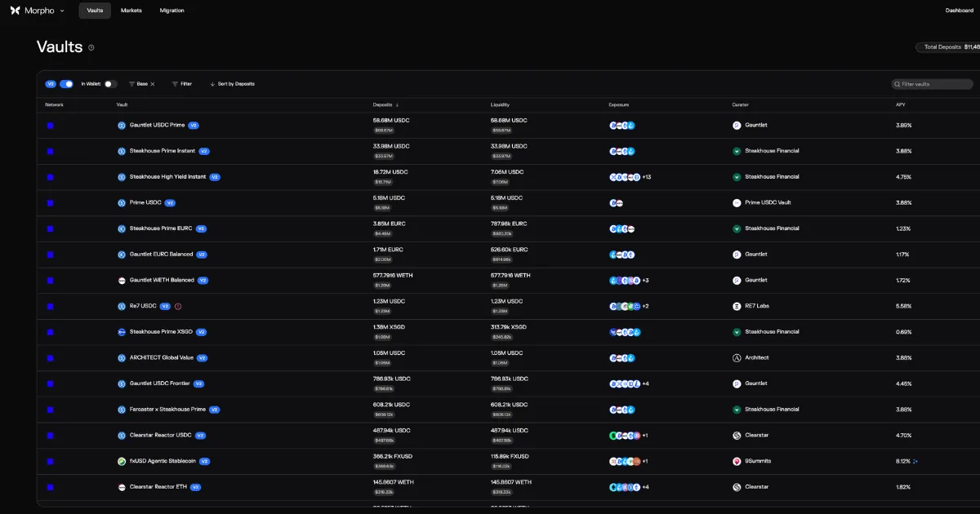Viewport: 980px width, 514px height.
Task: Remove the Base network filter chip
Action: click(151, 83)
